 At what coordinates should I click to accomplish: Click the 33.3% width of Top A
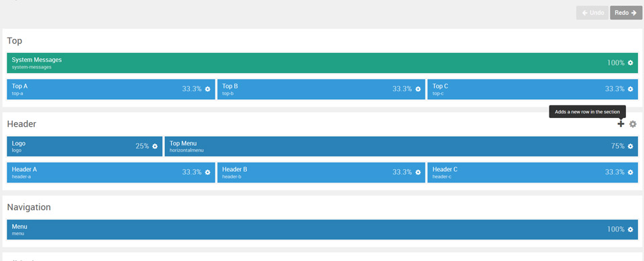click(x=192, y=89)
